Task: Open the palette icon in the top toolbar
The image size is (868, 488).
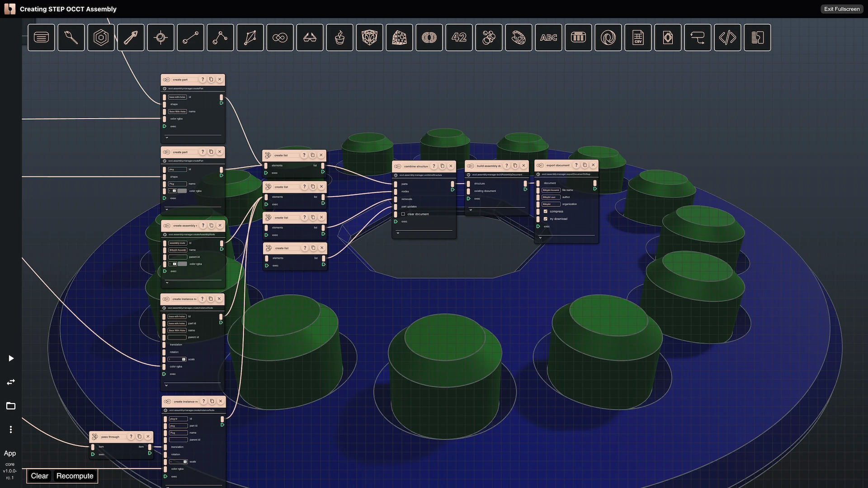Action: point(519,38)
